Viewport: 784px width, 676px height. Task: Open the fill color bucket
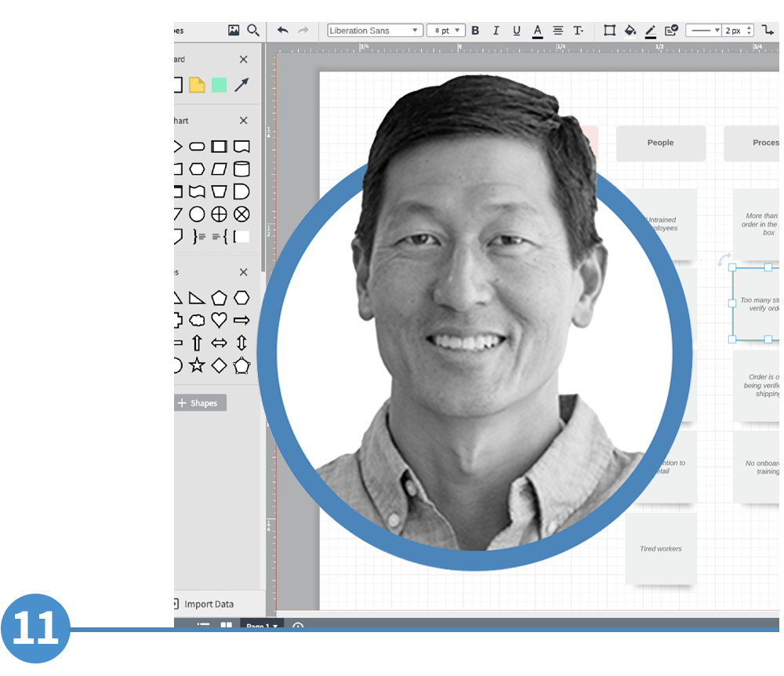tap(630, 31)
